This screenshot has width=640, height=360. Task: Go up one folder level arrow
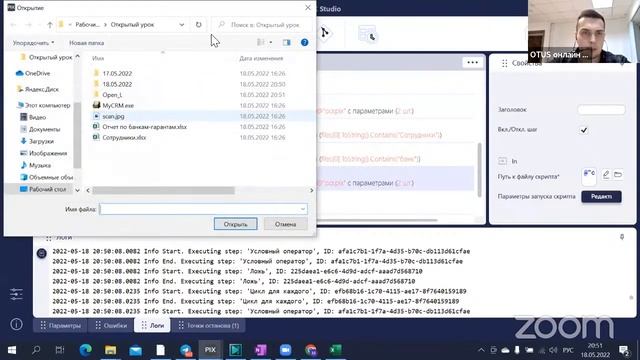coord(50,25)
